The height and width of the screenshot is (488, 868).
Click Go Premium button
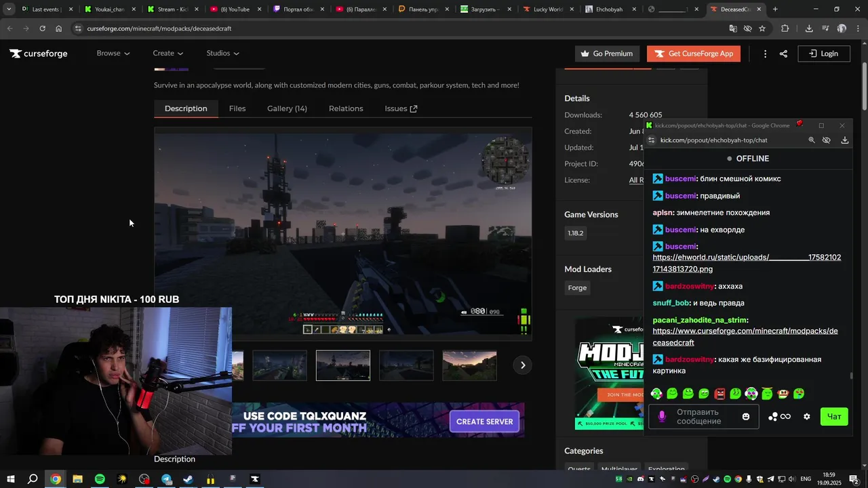(x=607, y=54)
